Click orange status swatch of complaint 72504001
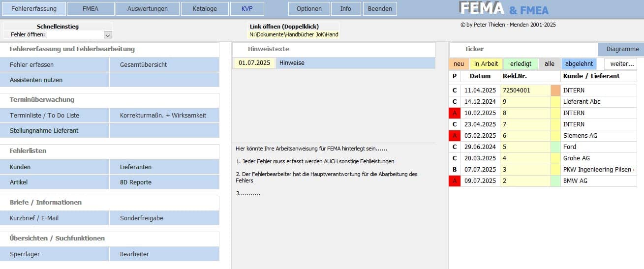The width and height of the screenshot is (644, 269). pyautogui.click(x=555, y=90)
